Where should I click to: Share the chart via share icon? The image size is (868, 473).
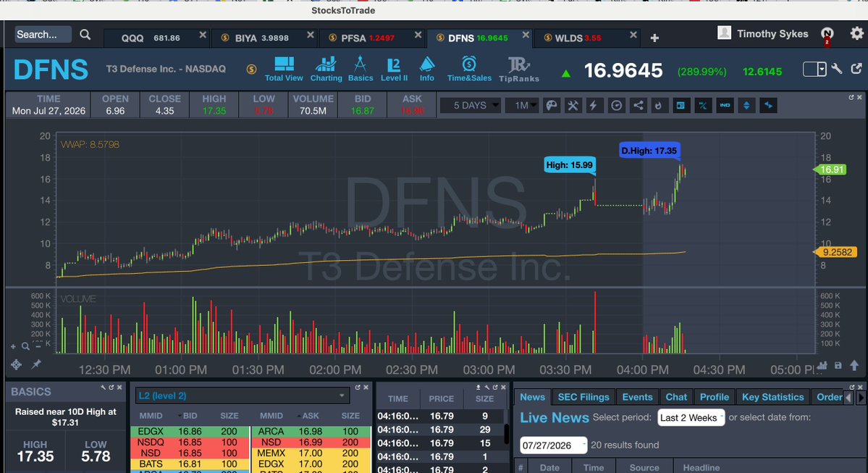pyautogui.click(x=638, y=105)
